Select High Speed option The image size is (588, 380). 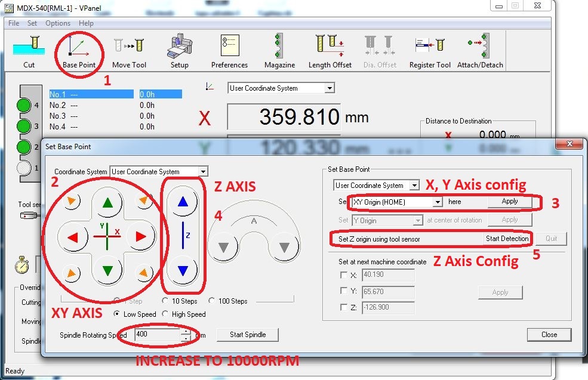pos(165,314)
